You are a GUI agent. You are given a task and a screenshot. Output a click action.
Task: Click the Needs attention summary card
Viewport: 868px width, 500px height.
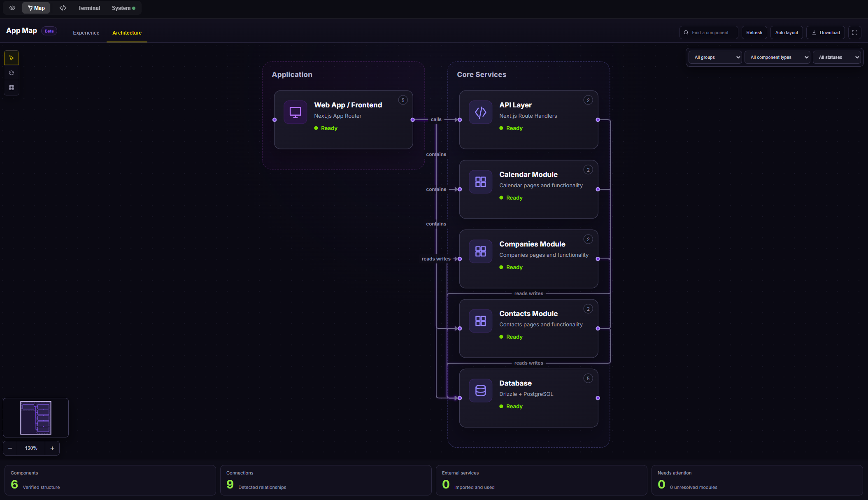[x=757, y=480]
